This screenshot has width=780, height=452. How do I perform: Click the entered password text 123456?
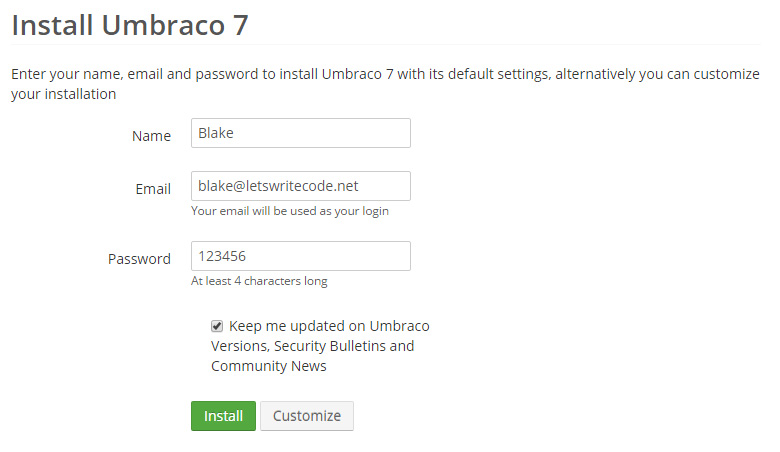(x=223, y=257)
